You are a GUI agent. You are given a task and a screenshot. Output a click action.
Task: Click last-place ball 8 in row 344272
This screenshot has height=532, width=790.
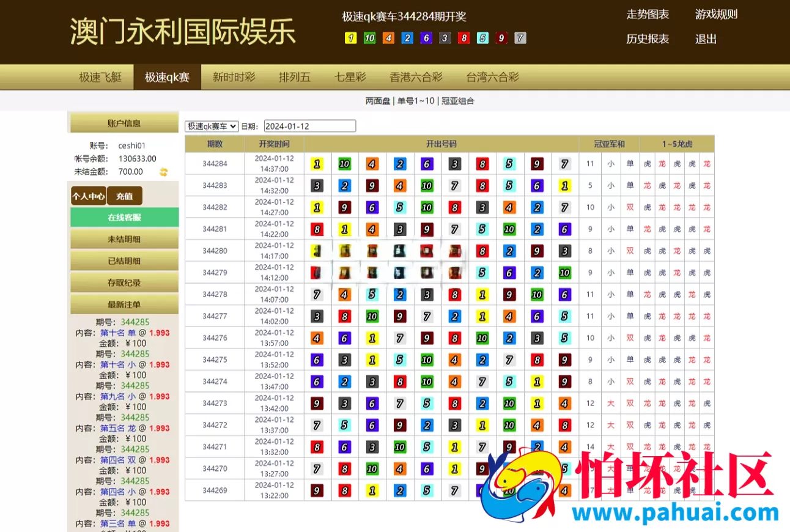click(x=565, y=425)
